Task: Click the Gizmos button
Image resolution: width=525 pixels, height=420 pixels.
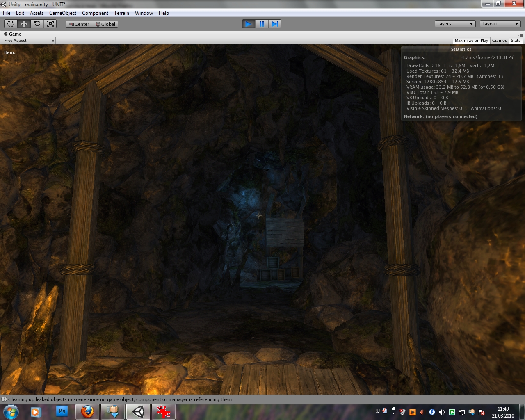Action: pyautogui.click(x=499, y=41)
